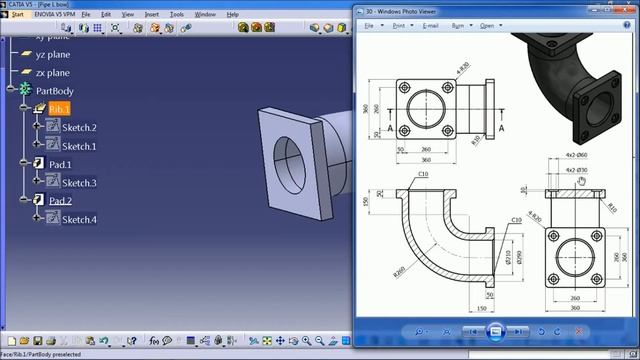This screenshot has height=360, width=640.
Task: Rotate the photo counterclockwise in Photo Viewer
Action: [x=541, y=332]
